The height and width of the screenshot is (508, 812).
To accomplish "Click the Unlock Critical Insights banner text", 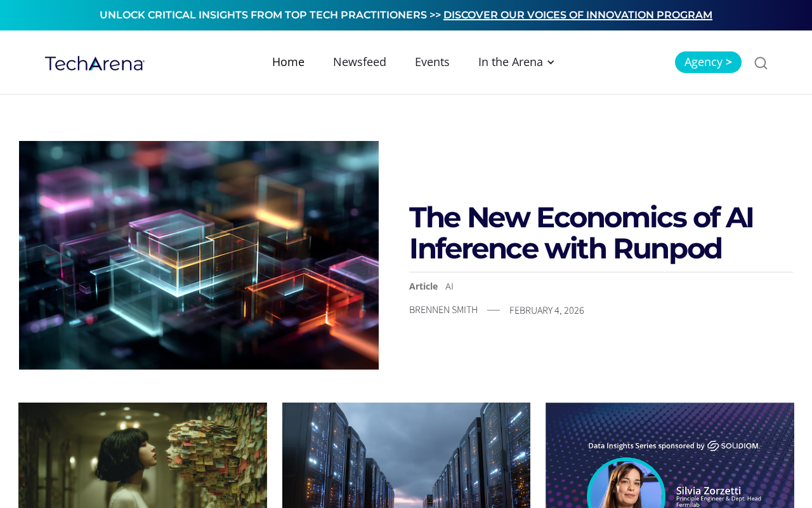I will click(x=270, y=15).
